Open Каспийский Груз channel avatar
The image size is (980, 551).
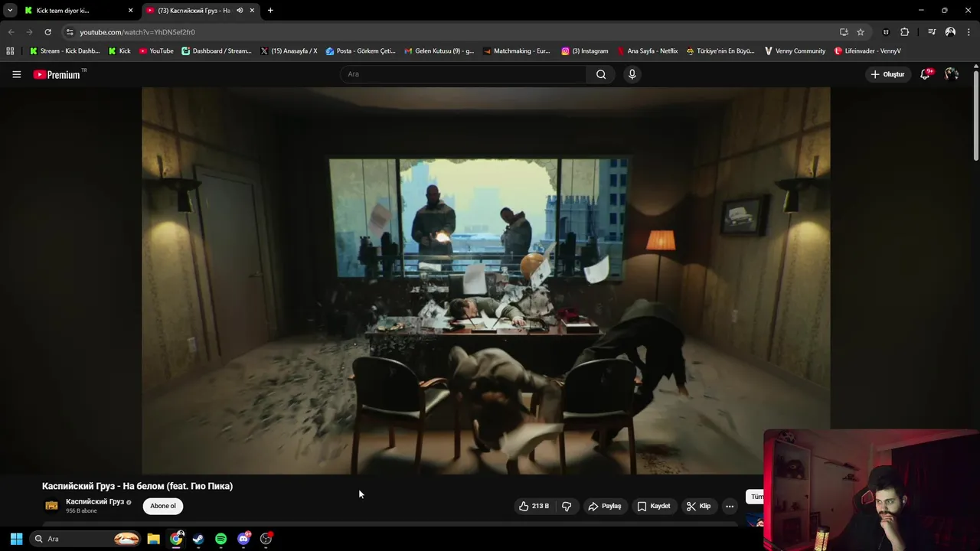tap(51, 506)
